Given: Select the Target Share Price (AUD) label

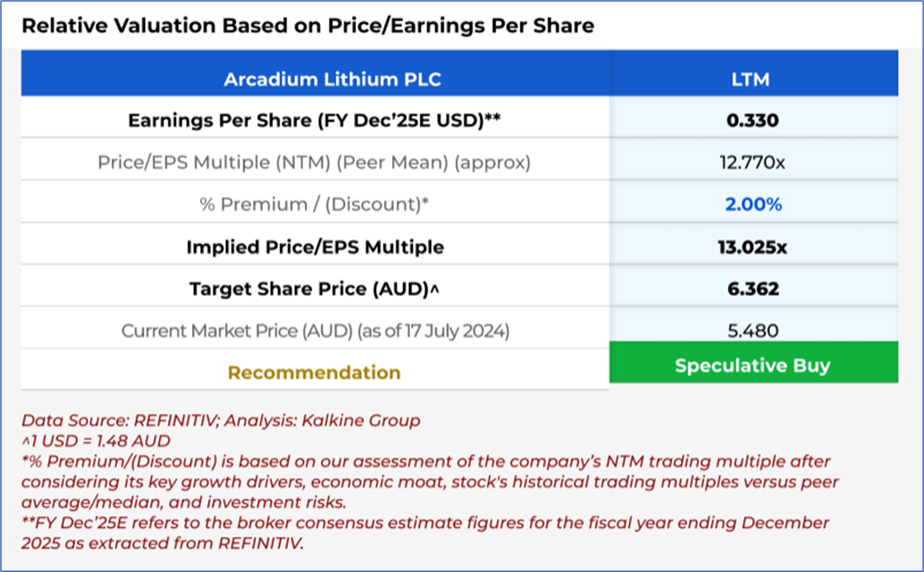Looking at the screenshot, I should pos(314,289).
